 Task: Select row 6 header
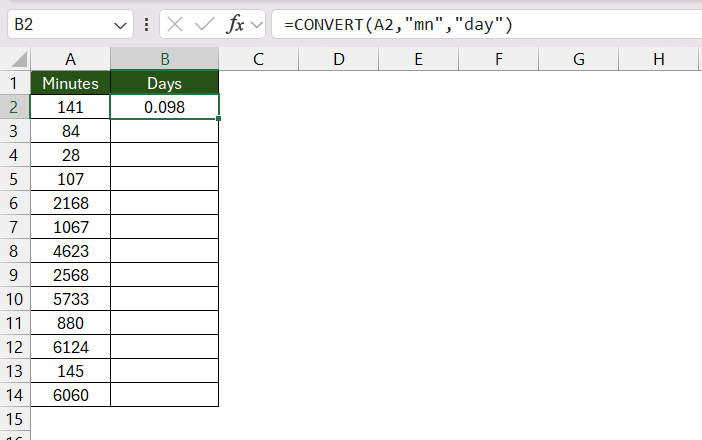click(x=14, y=203)
